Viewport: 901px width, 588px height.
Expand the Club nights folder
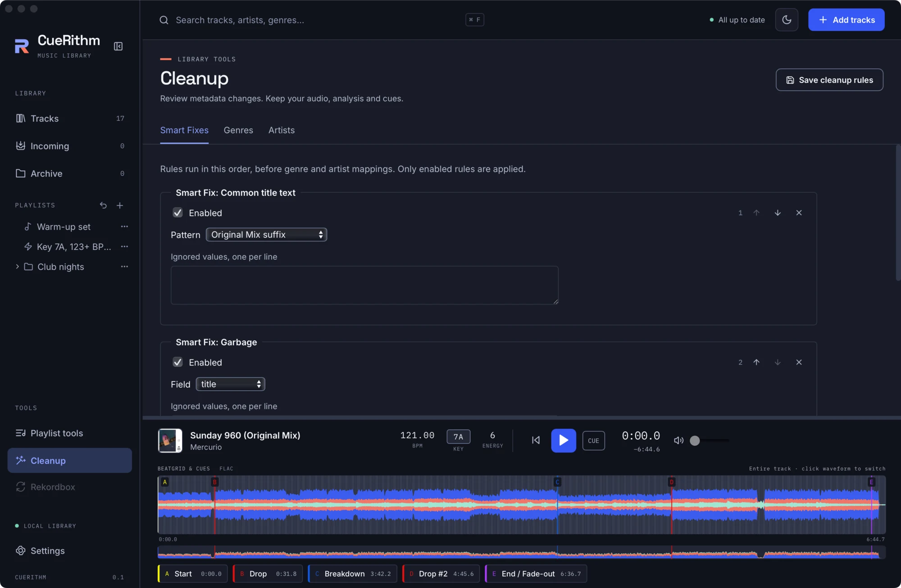point(18,267)
